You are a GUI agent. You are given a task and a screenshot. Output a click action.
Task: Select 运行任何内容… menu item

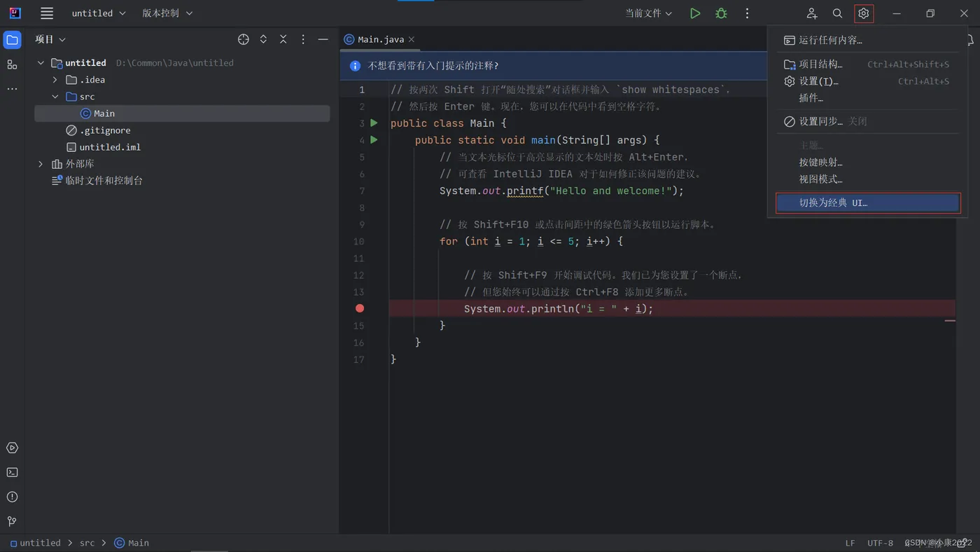[867, 41]
